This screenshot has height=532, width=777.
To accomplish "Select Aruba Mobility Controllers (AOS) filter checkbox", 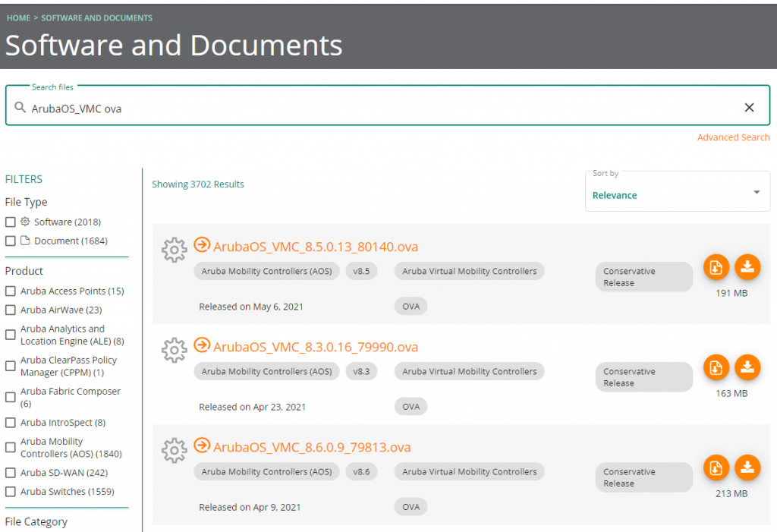I will (x=11, y=448).
